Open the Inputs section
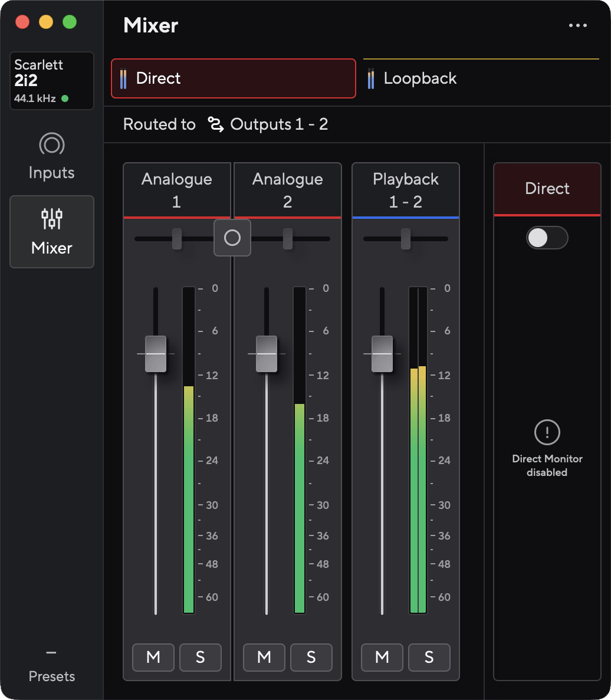611x700 pixels. (52, 156)
